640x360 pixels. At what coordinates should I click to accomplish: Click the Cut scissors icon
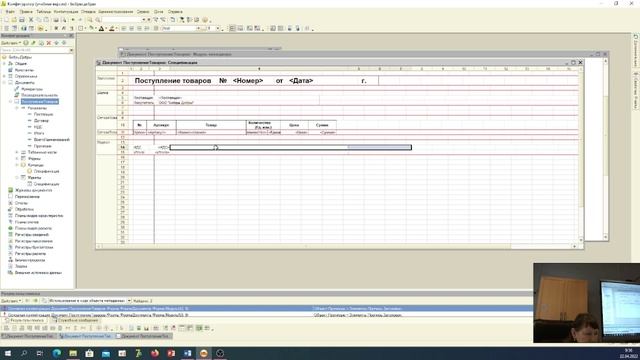(x=31, y=20)
